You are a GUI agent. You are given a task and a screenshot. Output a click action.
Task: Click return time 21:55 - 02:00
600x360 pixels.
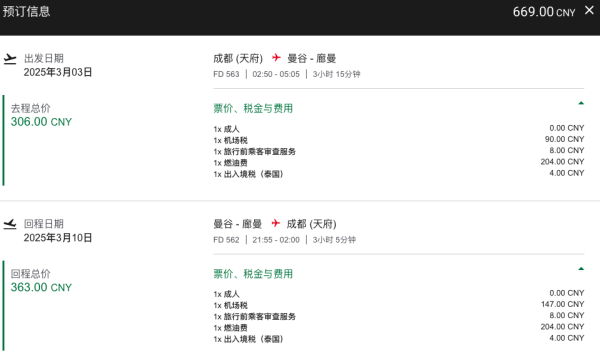coord(276,240)
